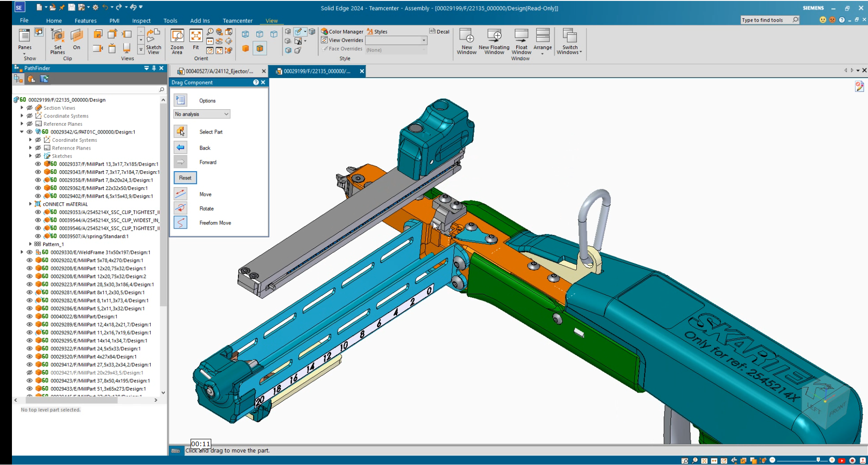Expand the Section Views node
The height and width of the screenshot is (465, 868).
tap(22, 108)
